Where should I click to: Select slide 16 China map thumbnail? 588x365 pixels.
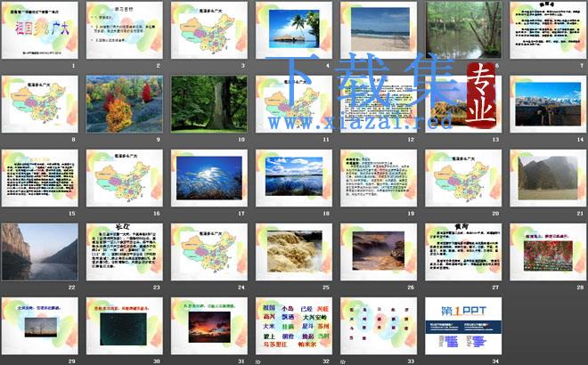click(x=125, y=178)
